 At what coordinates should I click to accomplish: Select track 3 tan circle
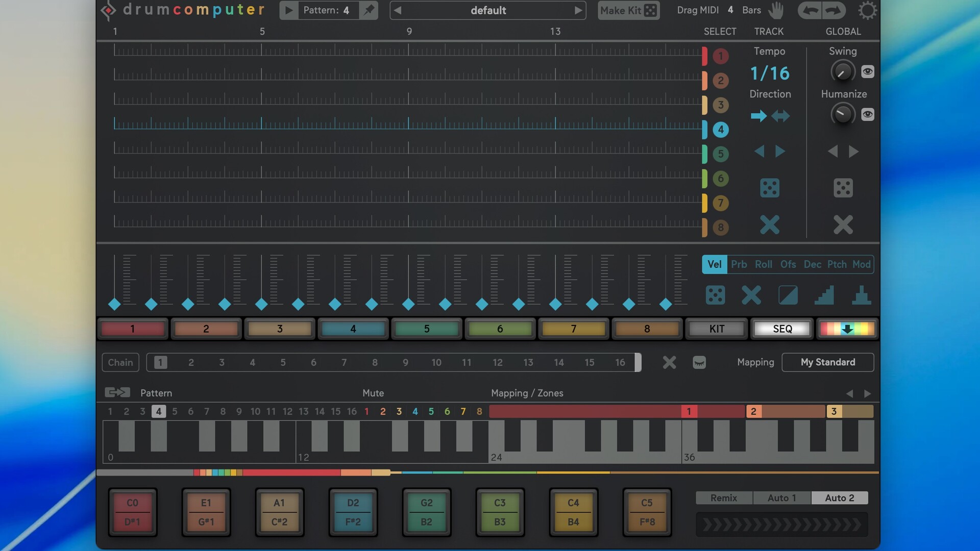click(720, 105)
